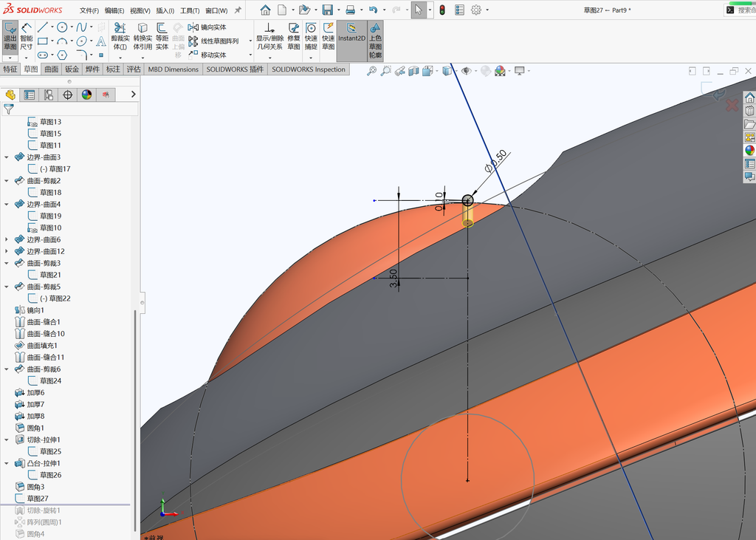Select the Ellipse sketch tool
Viewport: 756px width, 540px height.
[x=81, y=41]
